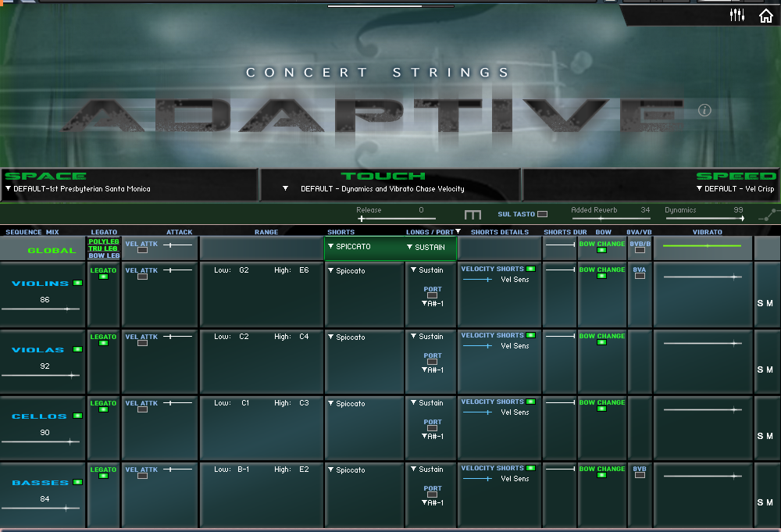The height and width of the screenshot is (532, 781).
Task: Mute the Cellos section
Action: pyautogui.click(x=769, y=436)
